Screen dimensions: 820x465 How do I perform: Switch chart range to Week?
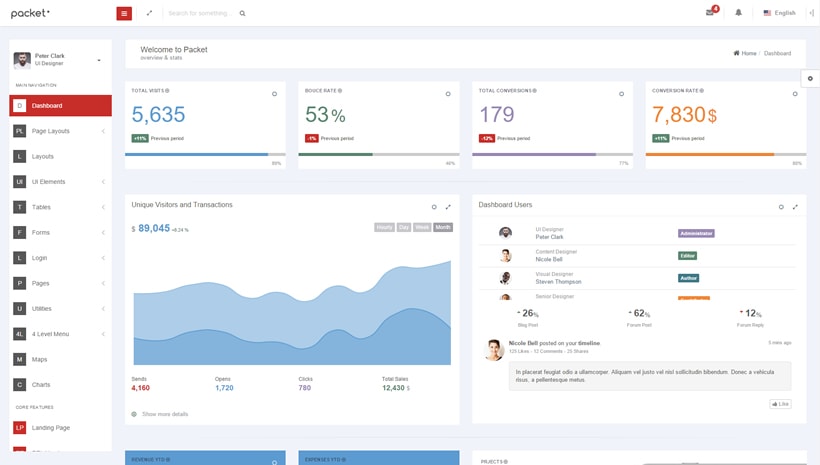(x=422, y=228)
